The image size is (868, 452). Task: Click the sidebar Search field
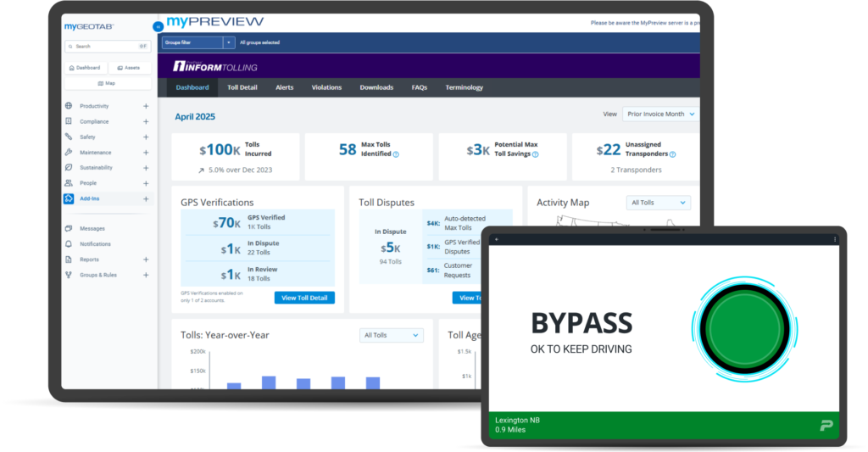[108, 47]
